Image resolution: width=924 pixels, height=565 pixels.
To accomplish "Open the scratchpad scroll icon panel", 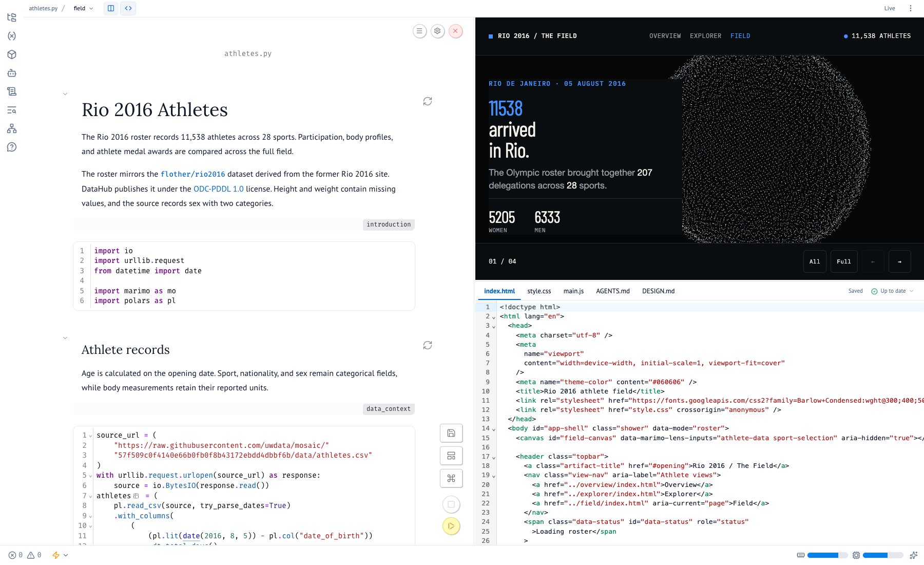I will coord(12,91).
